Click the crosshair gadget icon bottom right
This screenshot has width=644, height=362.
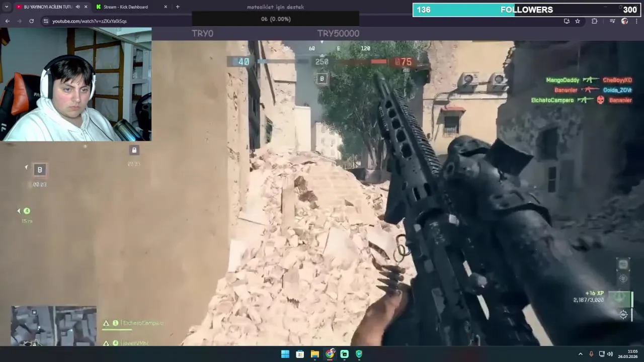[623, 314]
